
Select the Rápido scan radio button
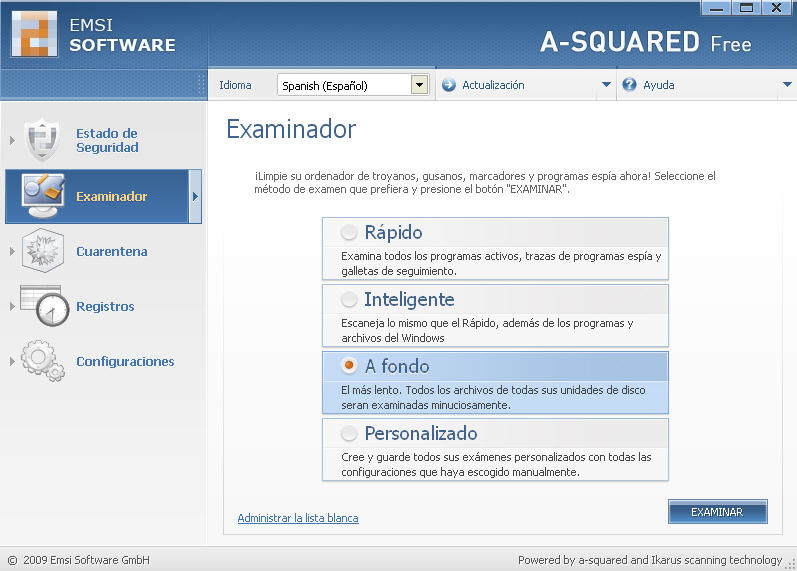pyautogui.click(x=349, y=232)
